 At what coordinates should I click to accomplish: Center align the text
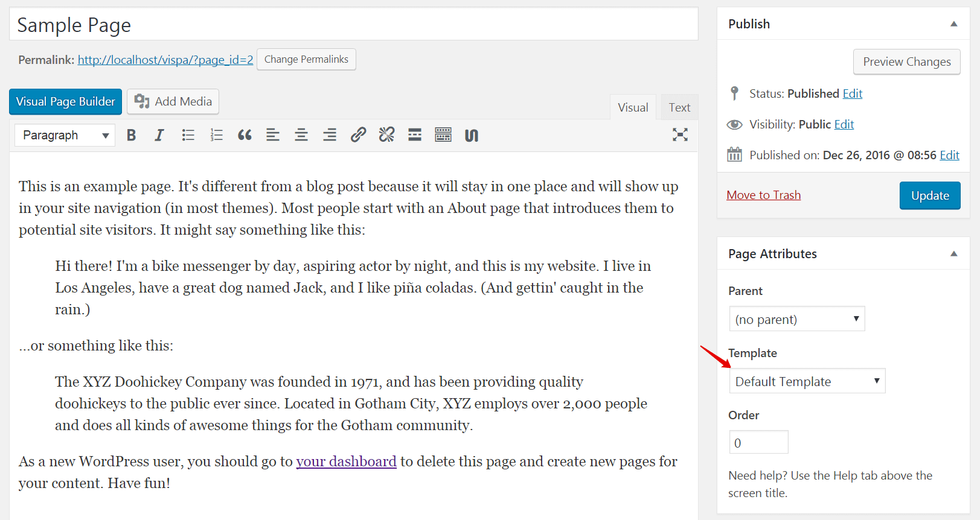tap(301, 135)
